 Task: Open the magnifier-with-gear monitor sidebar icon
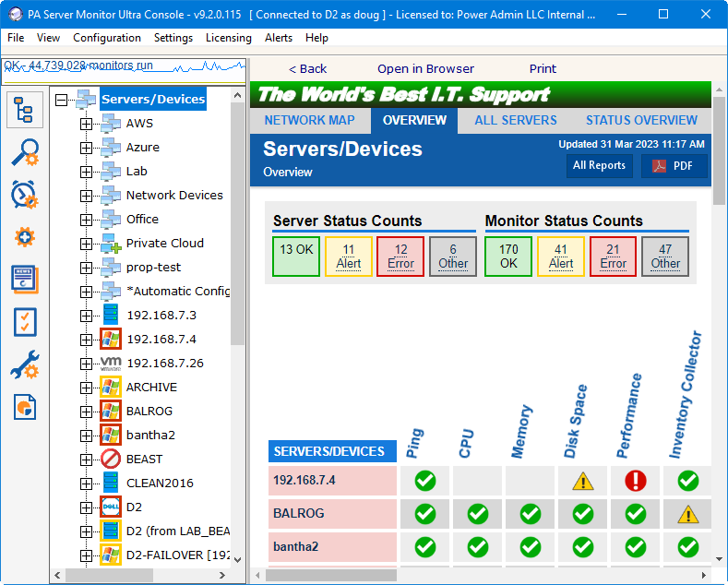click(24, 152)
